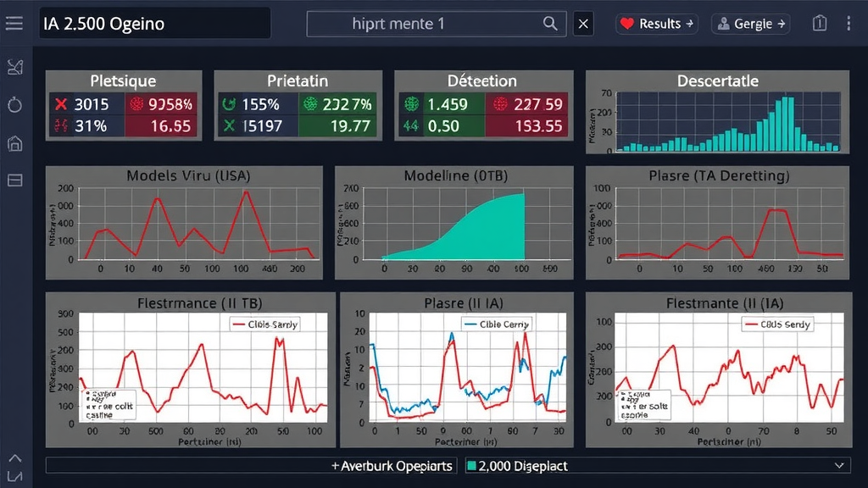
Task: Open the chart tool icon in sidebar
Action: click(14, 68)
